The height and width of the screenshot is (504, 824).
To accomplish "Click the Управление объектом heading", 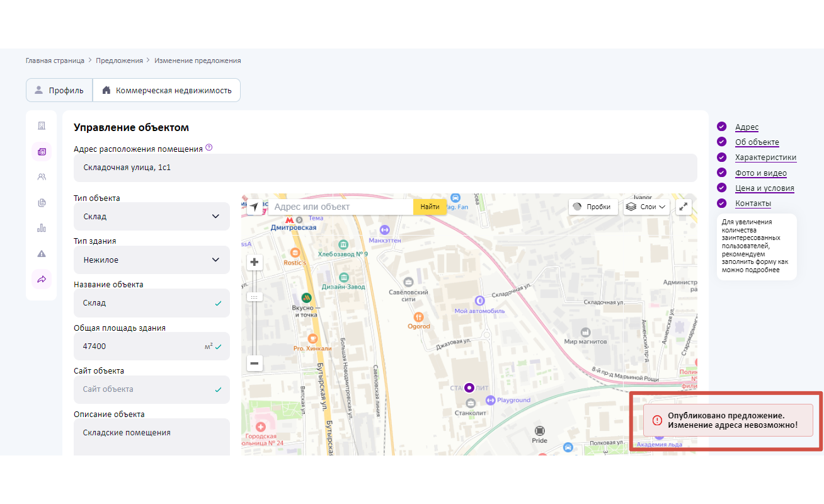I will 132,128.
